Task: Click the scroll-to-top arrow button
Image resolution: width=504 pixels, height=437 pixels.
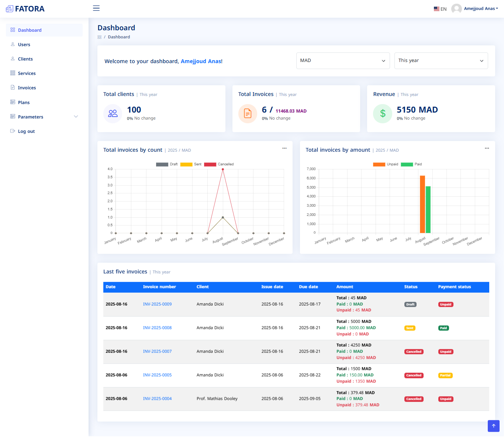Action: [493, 426]
